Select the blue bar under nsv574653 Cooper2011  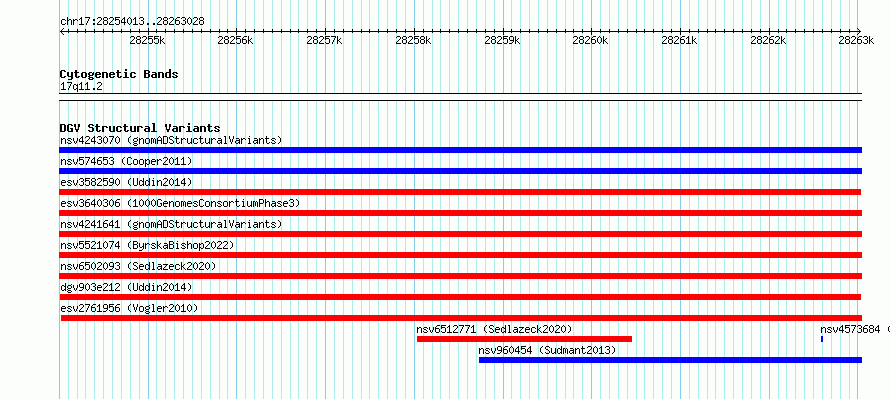click(460, 171)
